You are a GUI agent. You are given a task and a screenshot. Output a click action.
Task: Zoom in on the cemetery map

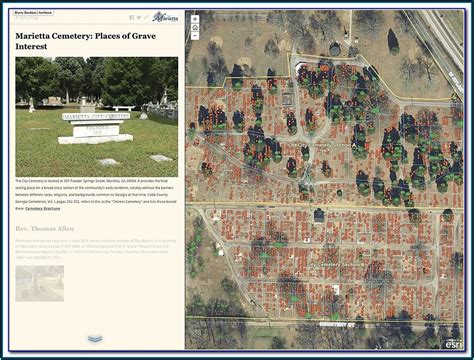pos(195,19)
